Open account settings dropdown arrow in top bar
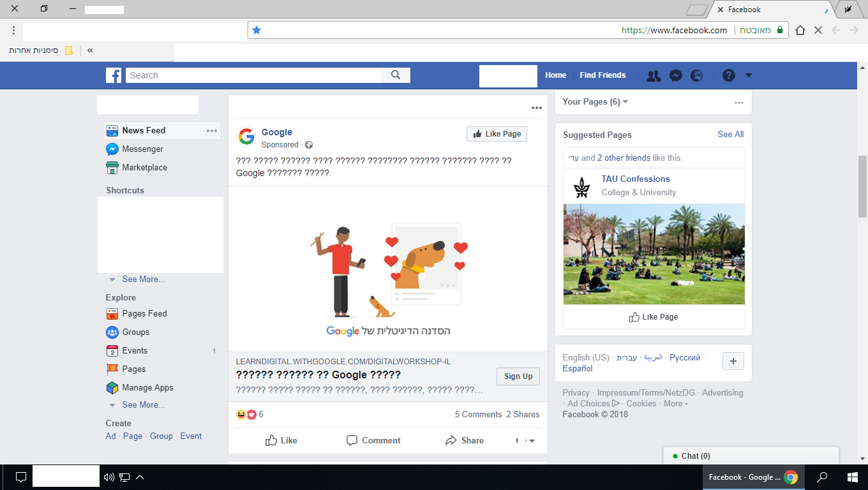This screenshot has height=490, width=868. 749,75
